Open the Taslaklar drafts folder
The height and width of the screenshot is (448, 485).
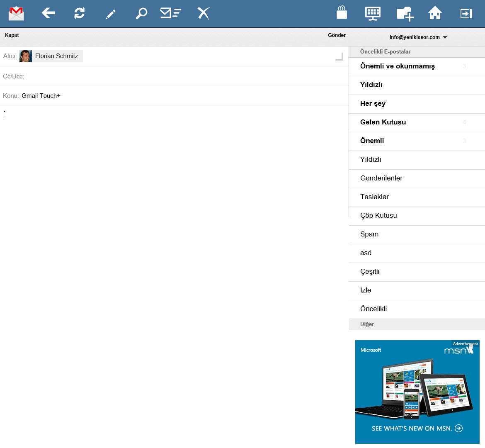(x=374, y=197)
